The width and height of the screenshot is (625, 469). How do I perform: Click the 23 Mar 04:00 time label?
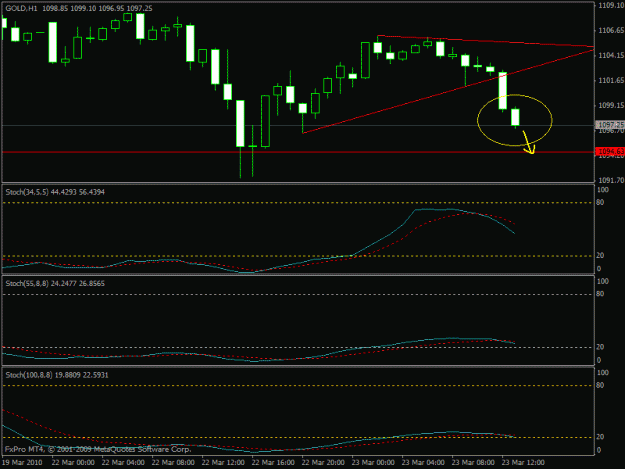tap(423, 462)
